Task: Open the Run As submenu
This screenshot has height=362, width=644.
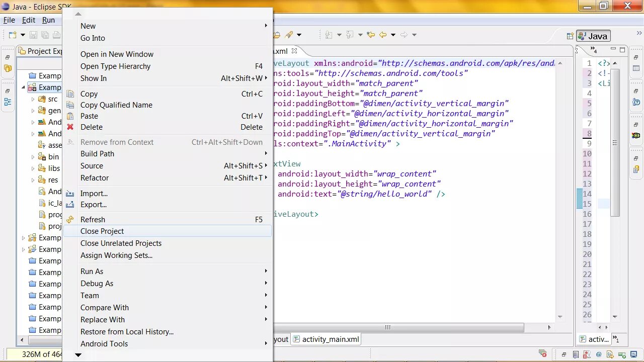Action: [x=167, y=271]
